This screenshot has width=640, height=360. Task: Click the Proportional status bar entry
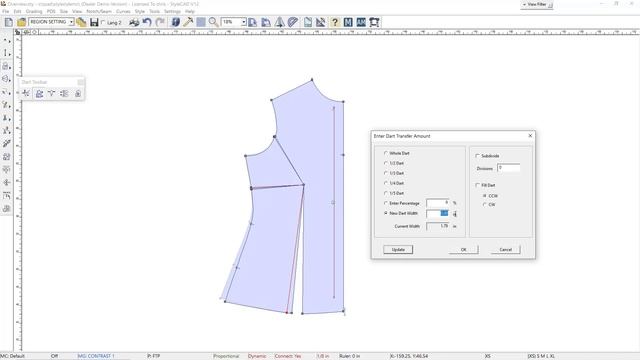(226, 356)
